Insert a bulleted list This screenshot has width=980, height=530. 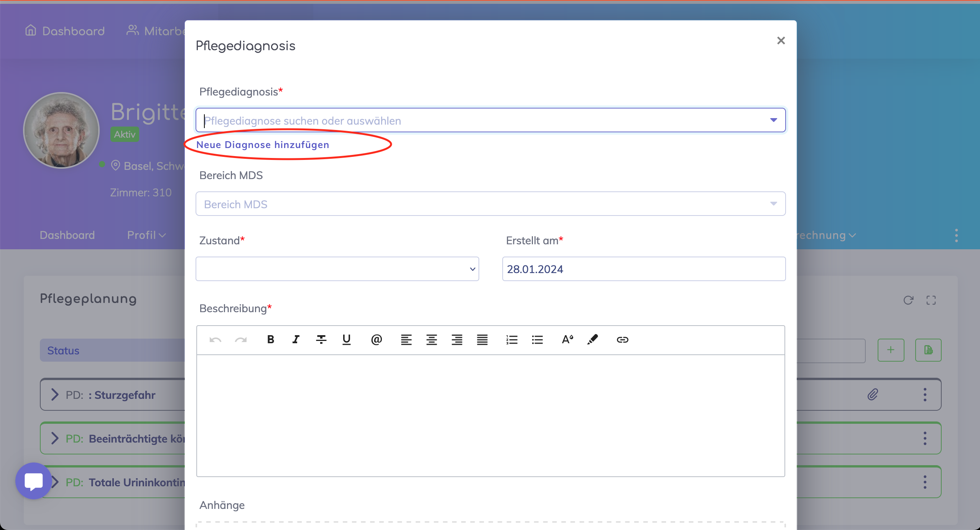[538, 339]
